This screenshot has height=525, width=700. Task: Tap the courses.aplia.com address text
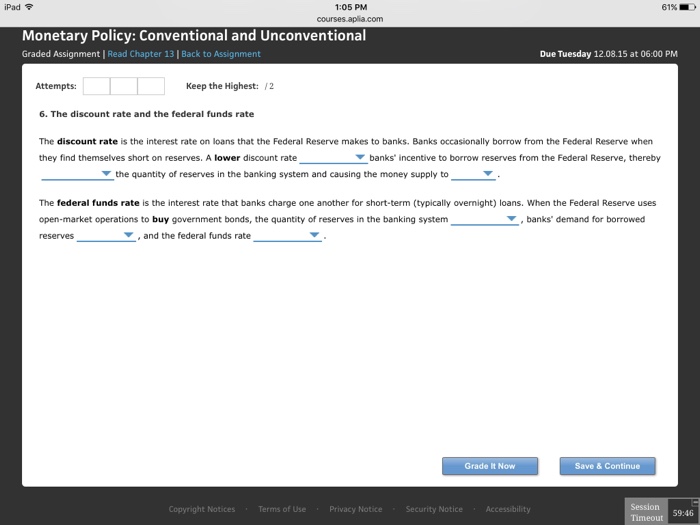click(350, 19)
